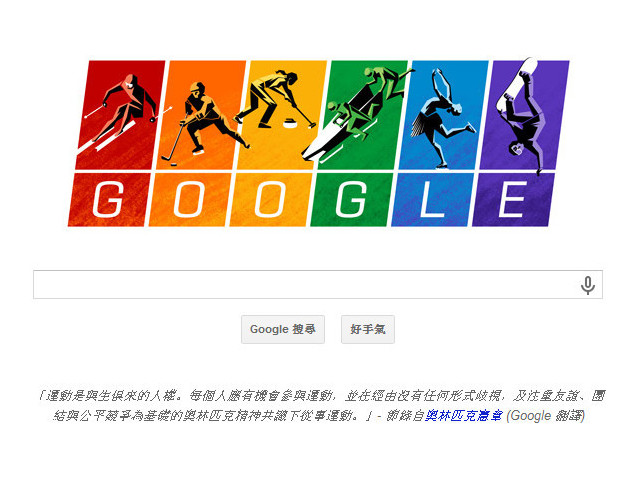Click the purple letter E tile
The image size is (642, 488).
tap(513, 199)
